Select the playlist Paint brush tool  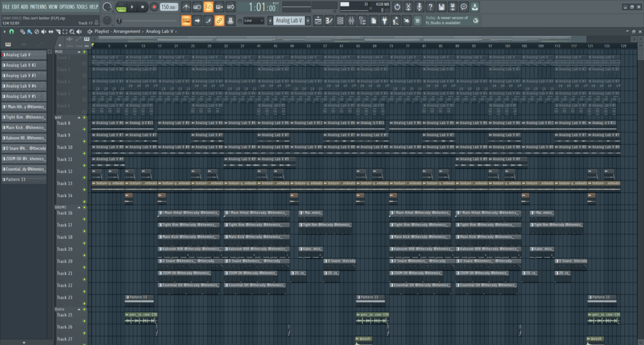coord(29,31)
